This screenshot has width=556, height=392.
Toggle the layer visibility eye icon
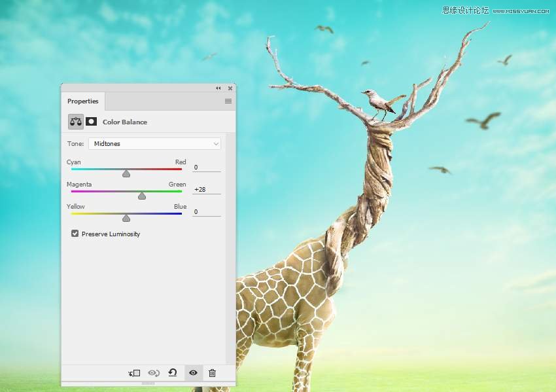pyautogui.click(x=193, y=373)
